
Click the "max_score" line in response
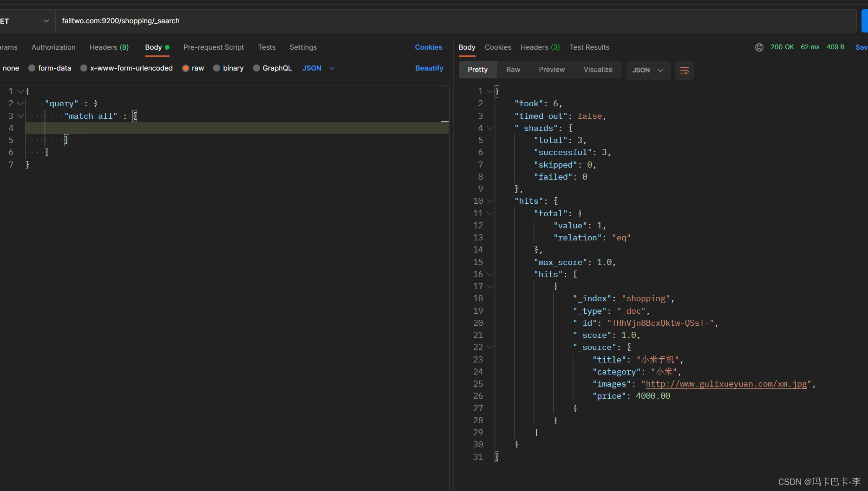[574, 262]
